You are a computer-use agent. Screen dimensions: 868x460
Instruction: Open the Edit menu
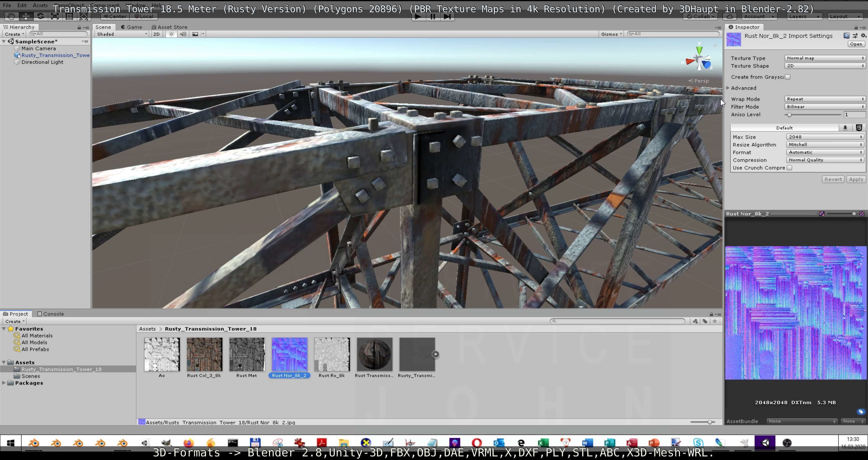pyautogui.click(x=22, y=5)
